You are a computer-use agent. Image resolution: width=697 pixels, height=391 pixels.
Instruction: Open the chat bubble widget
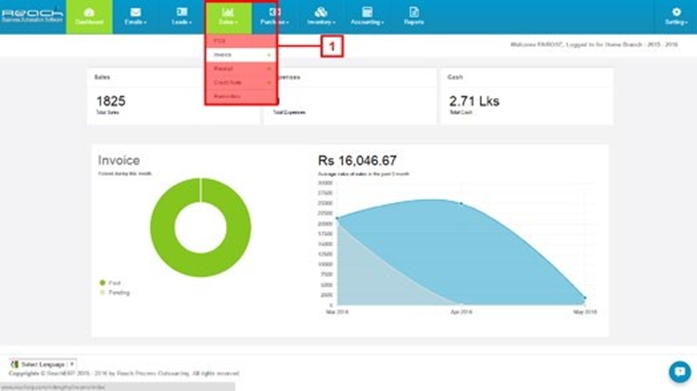coord(680,371)
